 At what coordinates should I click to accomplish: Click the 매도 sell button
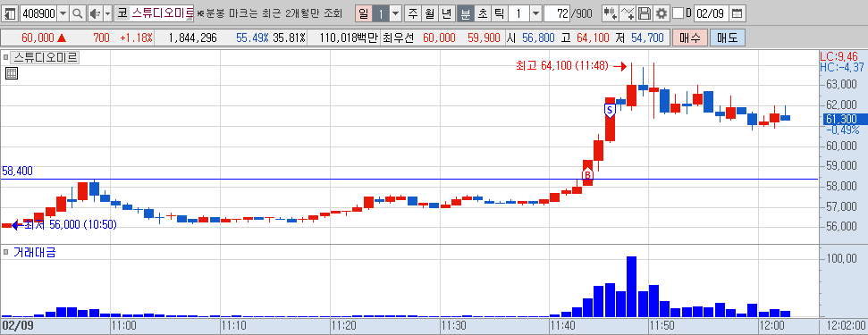(x=728, y=38)
